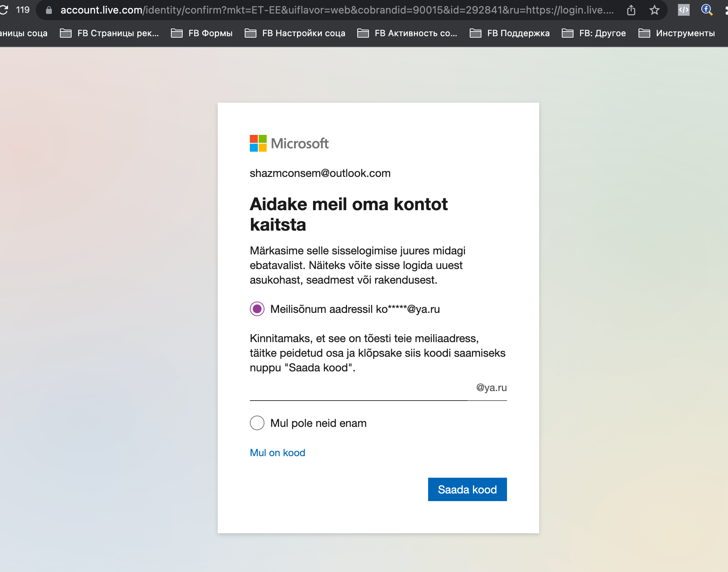This screenshot has width=728, height=572.
Task: Open the FB Настройки соца bookmark folder
Action: [x=295, y=33]
